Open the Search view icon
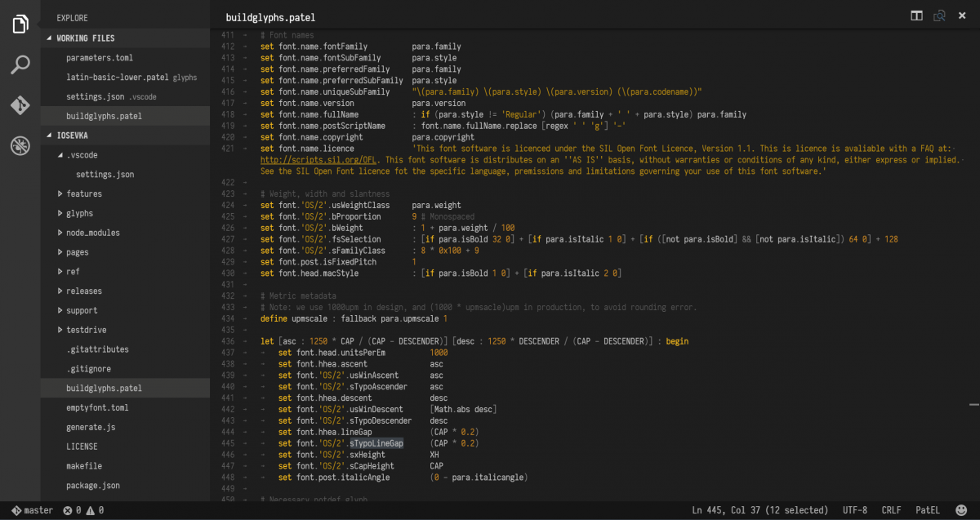The height and width of the screenshot is (520, 980). click(x=20, y=65)
